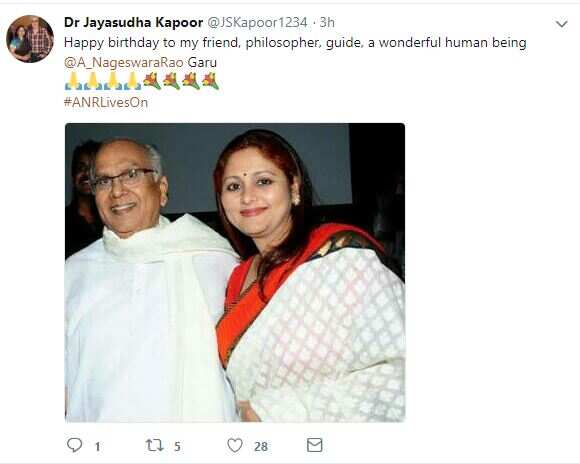
Task: Click the folded hands emoji row
Action: click(103, 81)
